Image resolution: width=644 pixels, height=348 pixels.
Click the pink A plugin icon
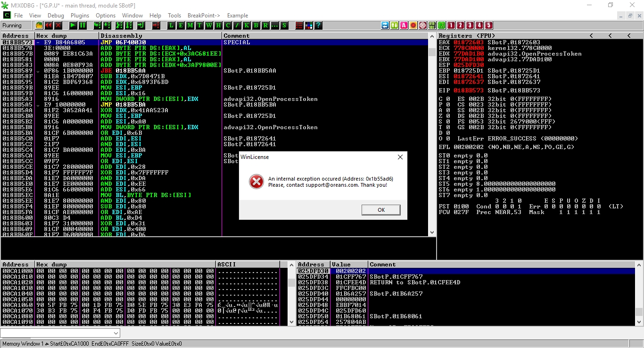coord(404,25)
